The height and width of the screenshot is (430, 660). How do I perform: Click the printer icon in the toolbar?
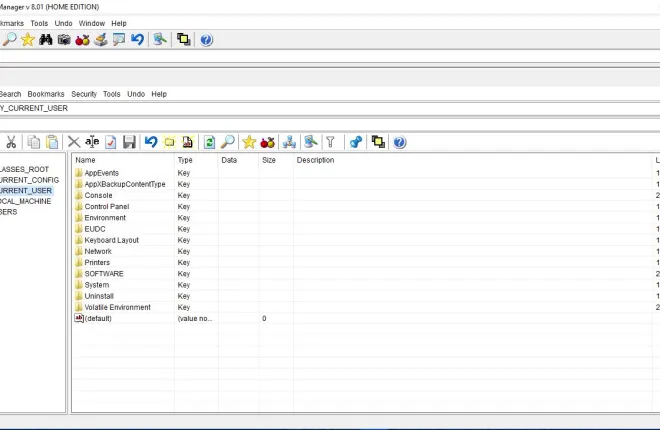tap(101, 40)
